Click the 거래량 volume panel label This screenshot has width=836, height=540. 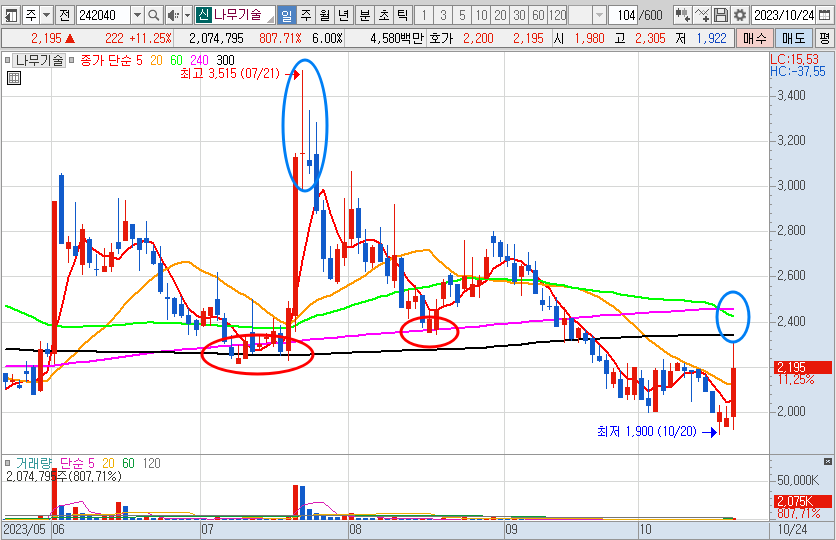coord(34,463)
